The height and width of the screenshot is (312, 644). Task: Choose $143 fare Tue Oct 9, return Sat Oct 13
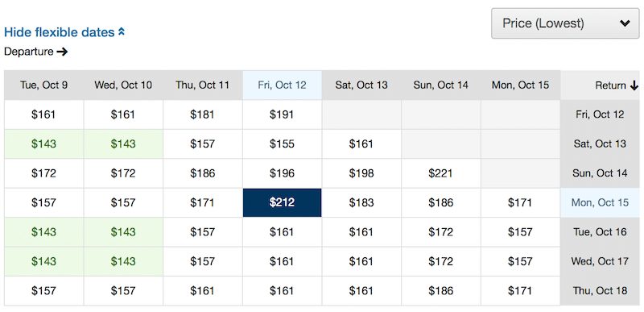click(x=44, y=144)
